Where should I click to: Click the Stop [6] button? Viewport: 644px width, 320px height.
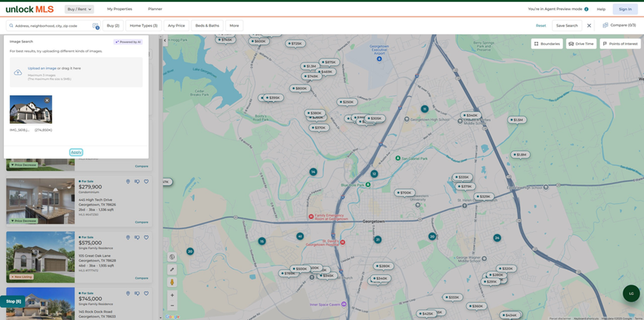[x=12, y=302]
